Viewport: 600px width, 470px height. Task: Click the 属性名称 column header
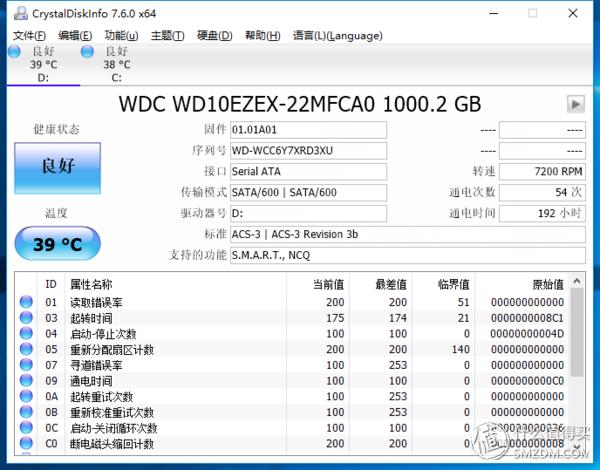pyautogui.click(x=176, y=284)
